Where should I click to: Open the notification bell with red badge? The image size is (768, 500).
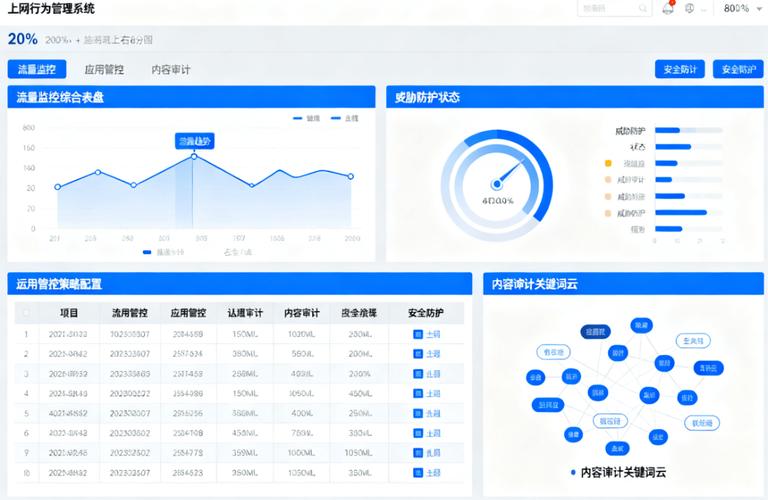coord(668,8)
